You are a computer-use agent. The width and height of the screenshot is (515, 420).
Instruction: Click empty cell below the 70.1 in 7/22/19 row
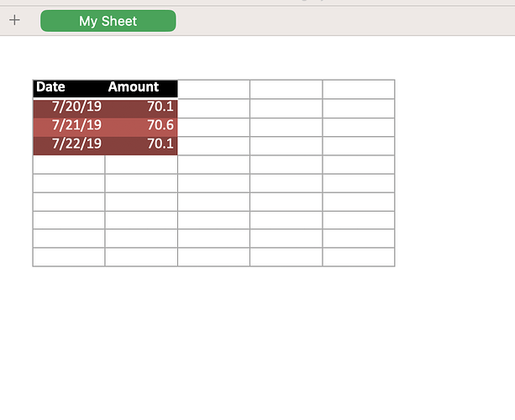tap(141, 165)
